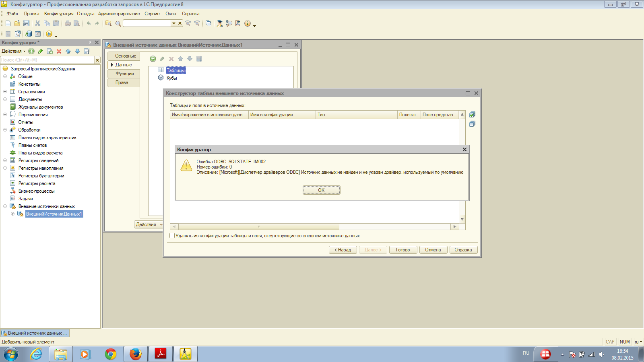Image resolution: width=644 pixels, height=362 pixels.
Task: Open Google Chrome from the taskbar
Action: click(x=110, y=354)
